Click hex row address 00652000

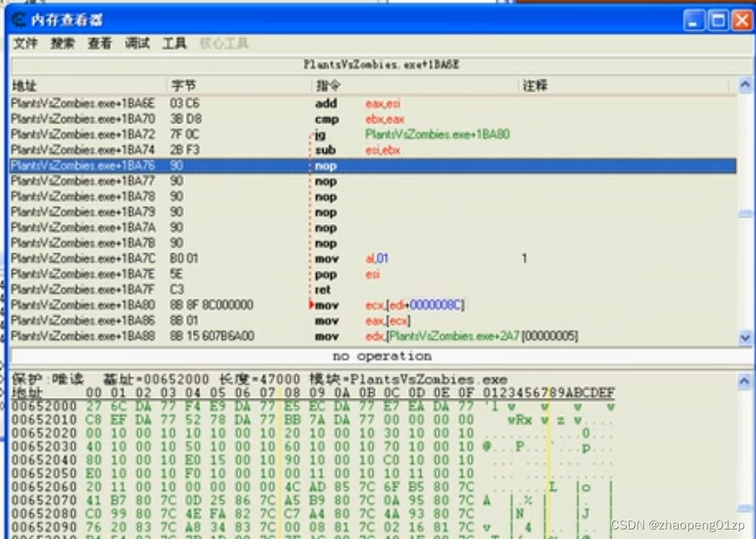coord(44,407)
